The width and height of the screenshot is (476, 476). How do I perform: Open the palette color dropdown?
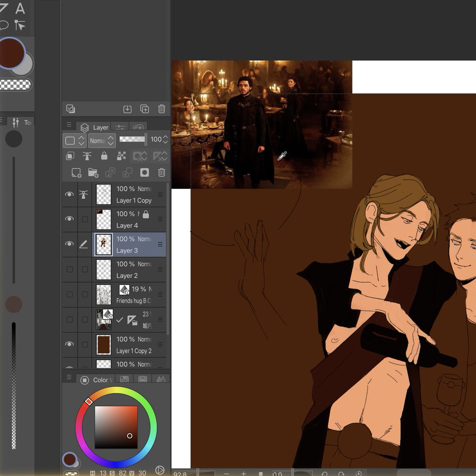tap(75, 140)
